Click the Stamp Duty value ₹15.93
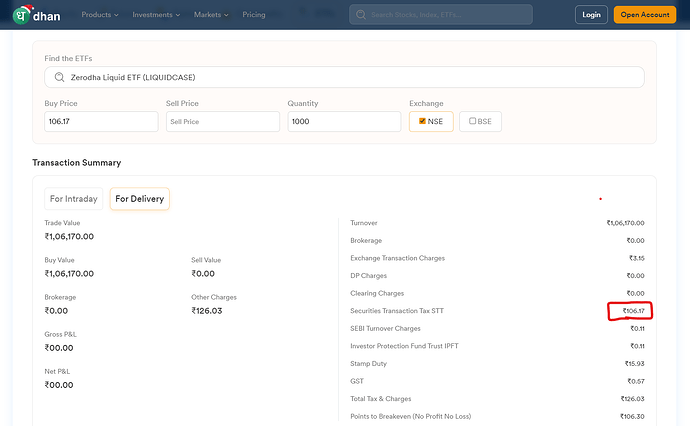Screen dimensions: 690x426 pos(635,364)
